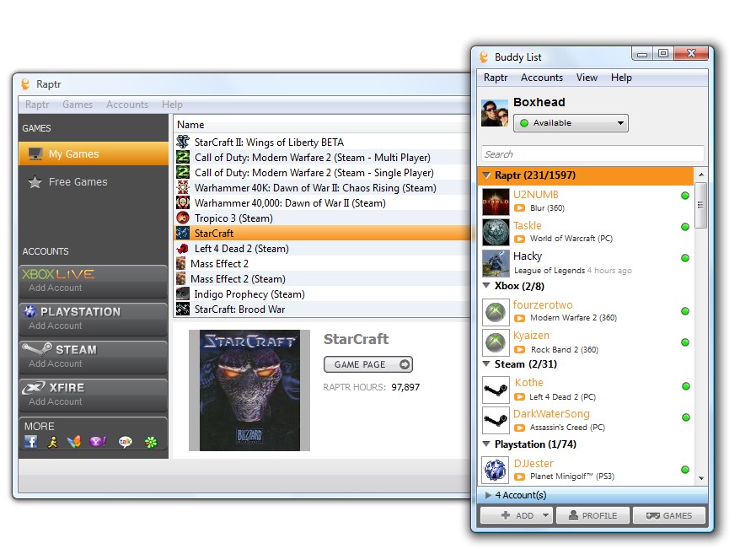Open the Available status dropdown
Screen dimensions: 756x549
coord(571,123)
